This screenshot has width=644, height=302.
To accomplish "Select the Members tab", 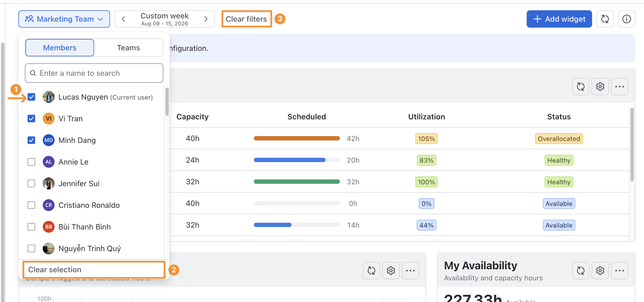I will (60, 48).
